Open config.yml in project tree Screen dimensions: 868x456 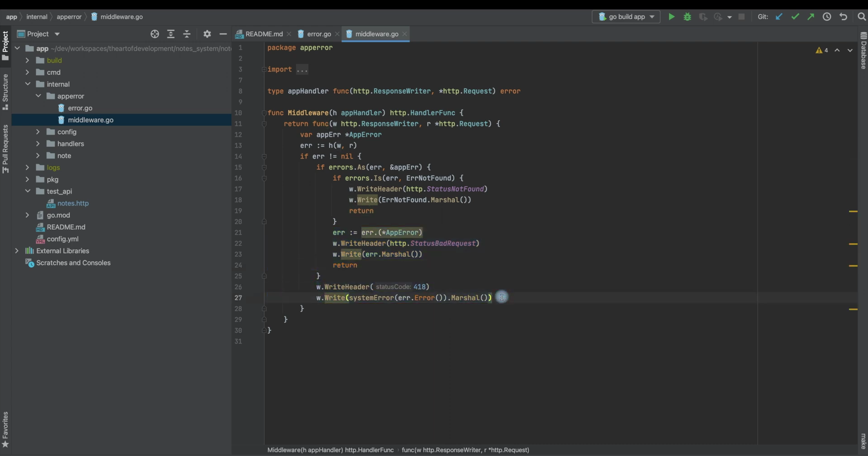[x=62, y=239]
